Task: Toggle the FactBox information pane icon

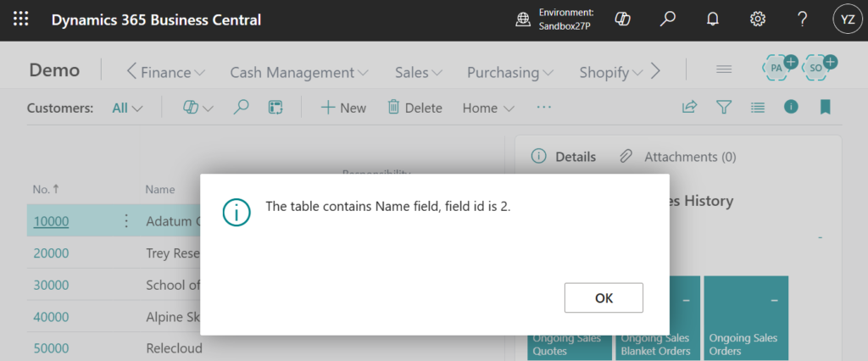Action: point(791,108)
